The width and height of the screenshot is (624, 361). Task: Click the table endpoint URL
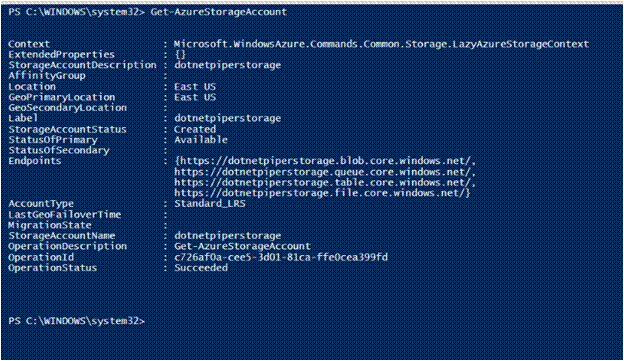pos(324,183)
